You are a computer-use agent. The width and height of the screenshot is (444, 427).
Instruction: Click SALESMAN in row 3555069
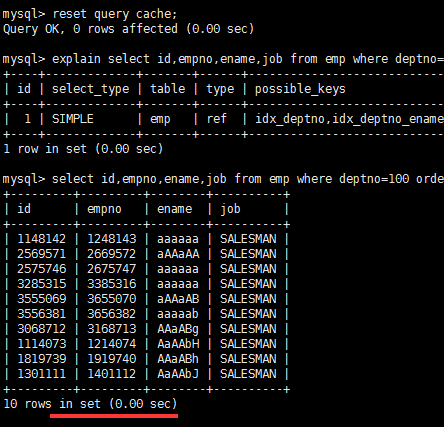point(248,299)
